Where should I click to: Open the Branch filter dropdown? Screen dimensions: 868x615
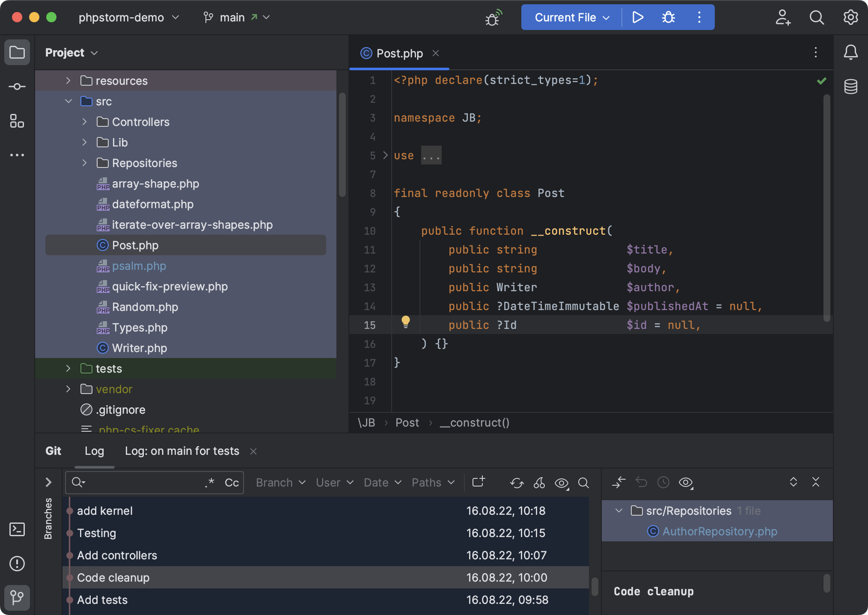click(x=281, y=483)
